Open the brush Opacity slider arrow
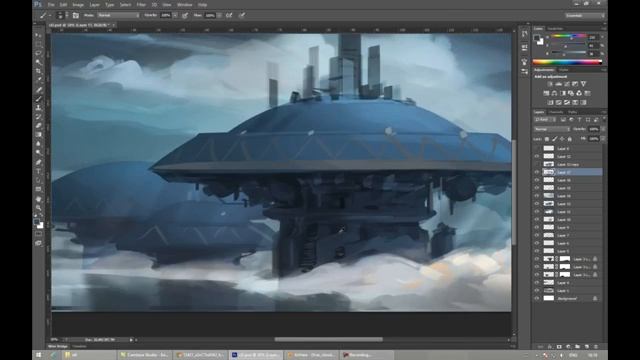 pyautogui.click(x=175, y=15)
